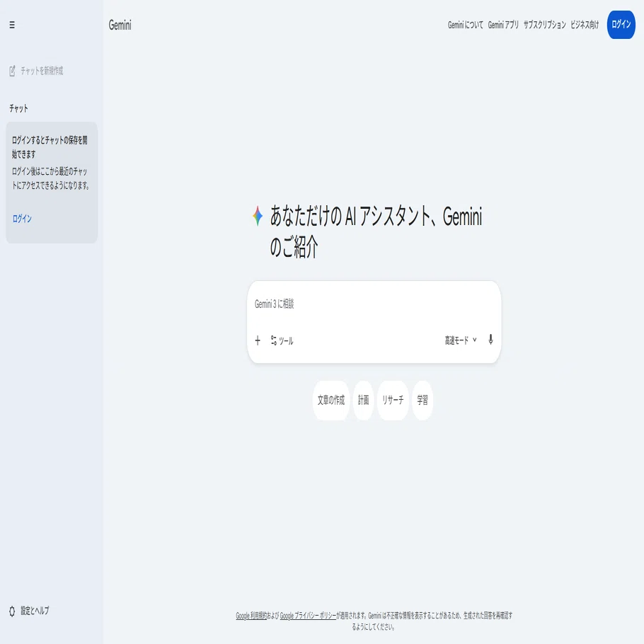This screenshot has height=644, width=644.
Task: Click the blue ログイン button at top
Action: (621, 25)
